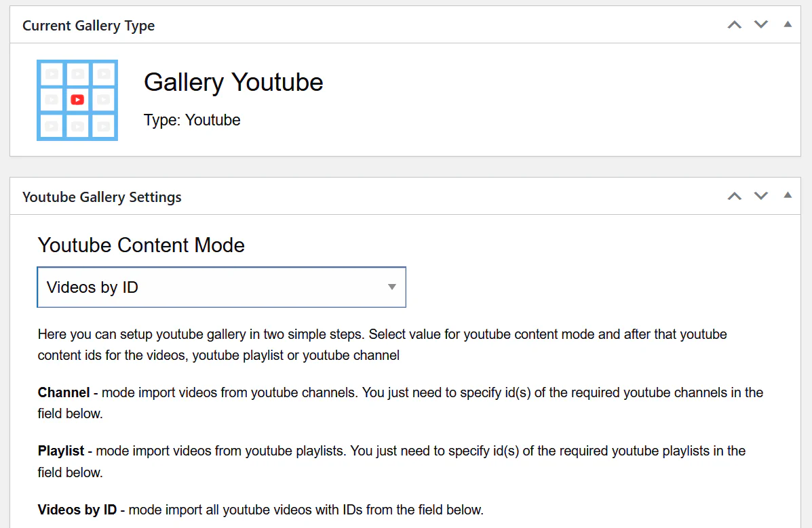Viewport: 812px width, 528px height.
Task: Move Current Gallery Type panel down
Action: (760, 24)
